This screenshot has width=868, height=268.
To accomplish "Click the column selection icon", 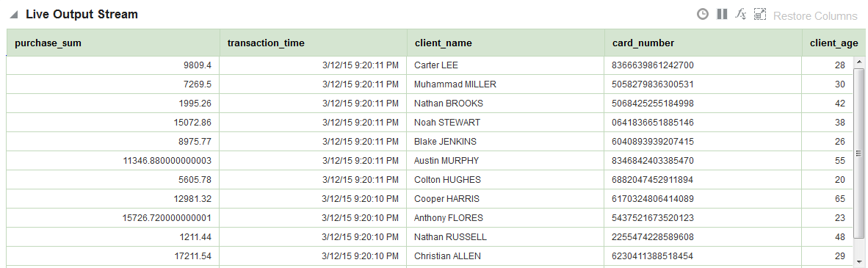I will point(760,15).
